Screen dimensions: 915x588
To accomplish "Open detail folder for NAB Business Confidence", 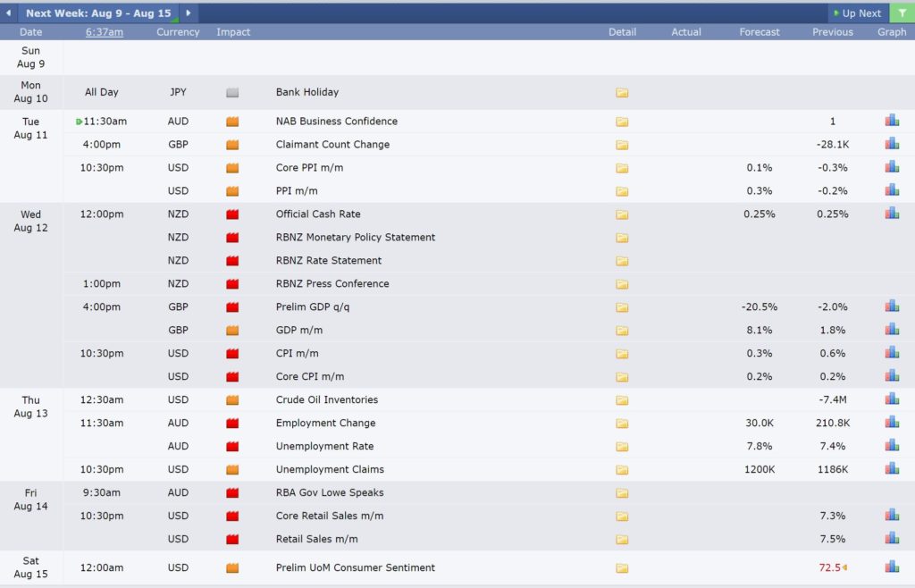I will (622, 122).
